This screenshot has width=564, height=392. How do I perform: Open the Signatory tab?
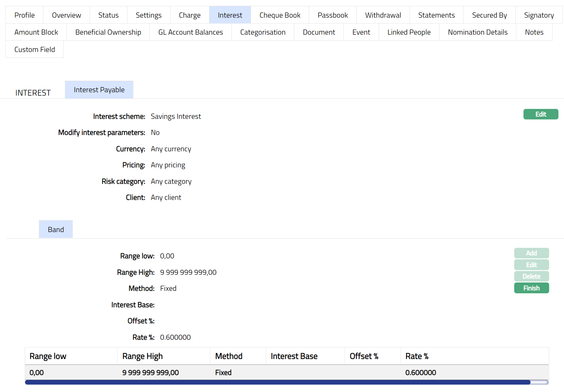pos(539,15)
